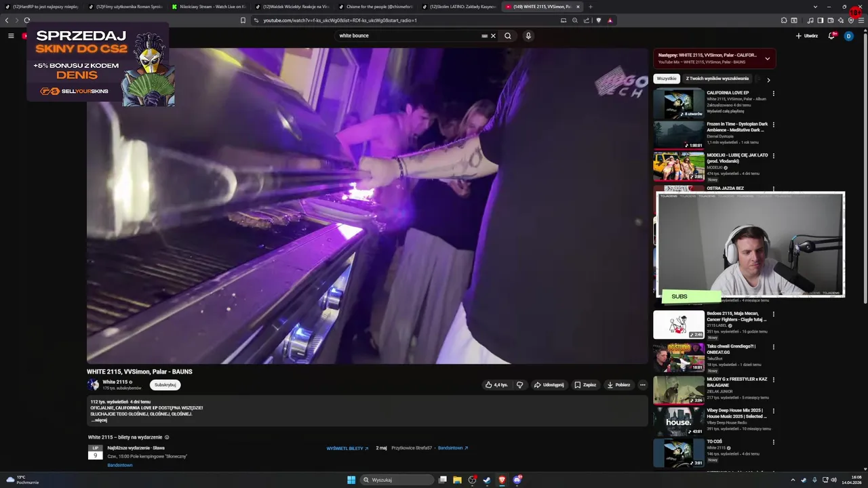Click the YouTube search magnifier button

pos(507,36)
